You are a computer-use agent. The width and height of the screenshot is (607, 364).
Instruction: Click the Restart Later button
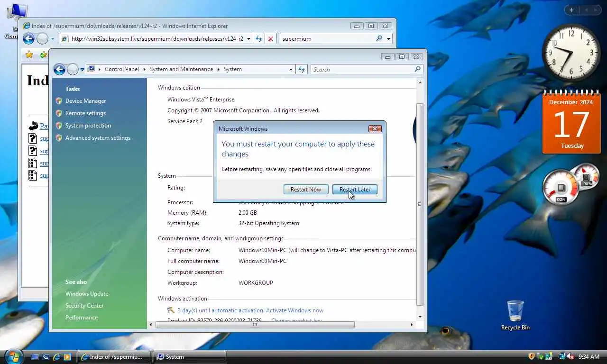pos(355,189)
